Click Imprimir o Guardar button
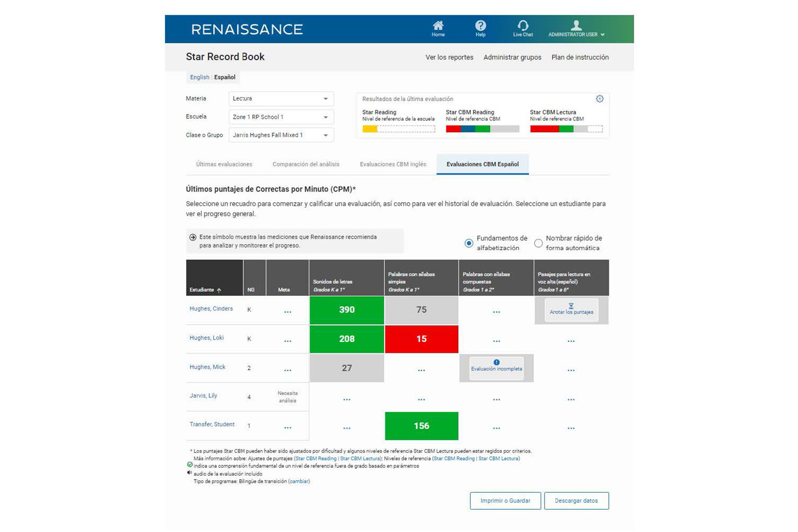This screenshot has height=532, width=798. 505,501
